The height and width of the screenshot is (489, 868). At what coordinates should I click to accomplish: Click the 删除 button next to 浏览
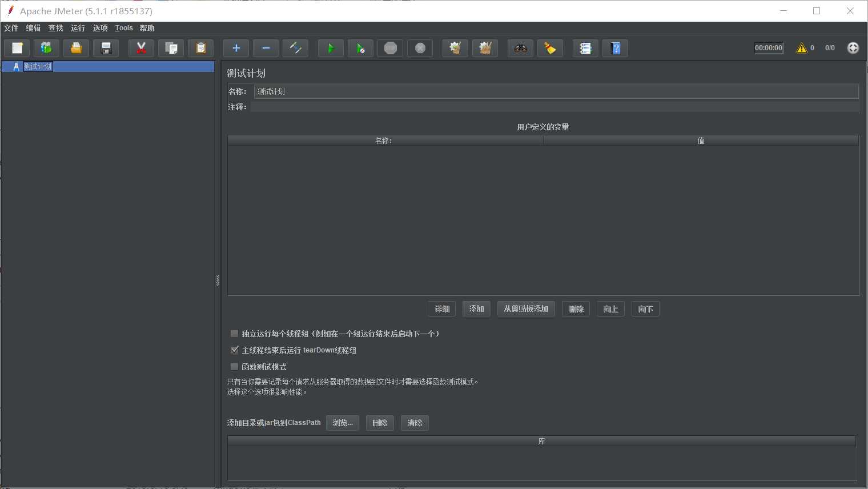click(x=380, y=423)
